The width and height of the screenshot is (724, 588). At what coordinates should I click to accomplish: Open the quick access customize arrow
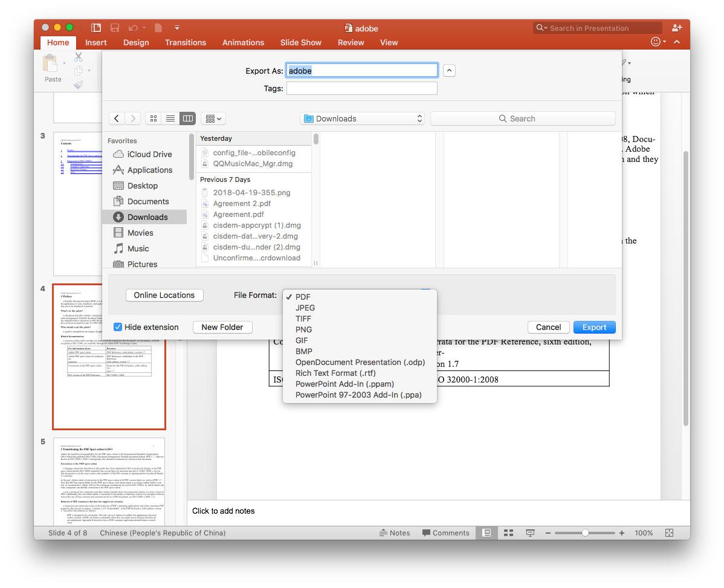coord(177,28)
